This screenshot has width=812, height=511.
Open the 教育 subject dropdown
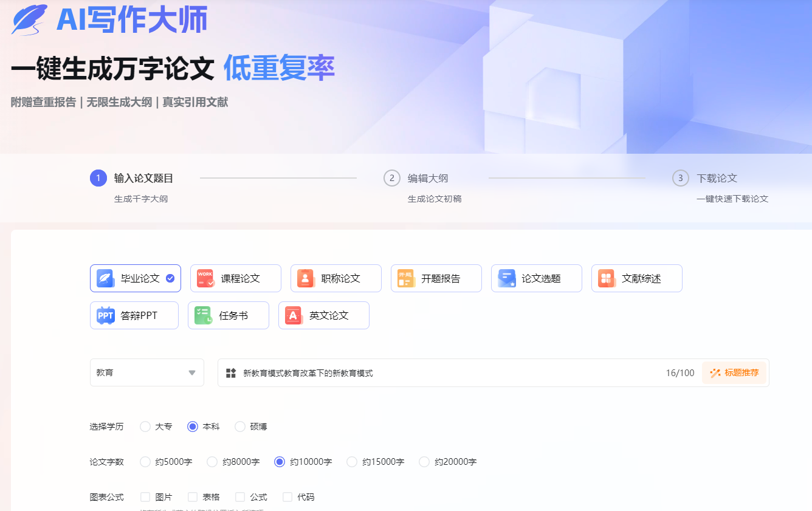click(147, 372)
